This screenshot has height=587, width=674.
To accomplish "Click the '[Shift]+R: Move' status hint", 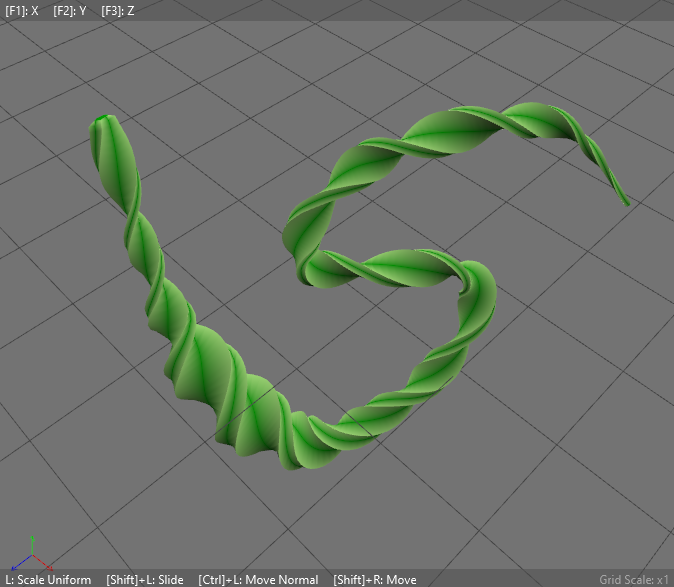I will pyautogui.click(x=375, y=580).
